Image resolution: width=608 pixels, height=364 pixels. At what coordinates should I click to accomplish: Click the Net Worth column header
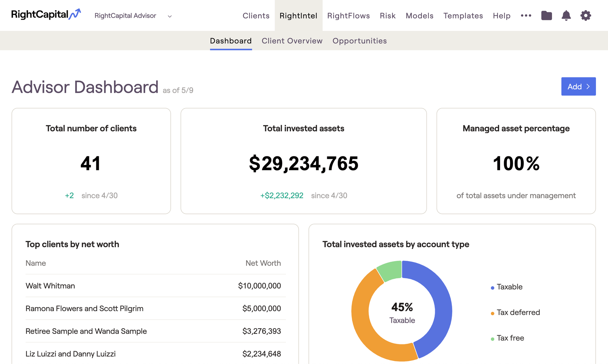tap(263, 263)
